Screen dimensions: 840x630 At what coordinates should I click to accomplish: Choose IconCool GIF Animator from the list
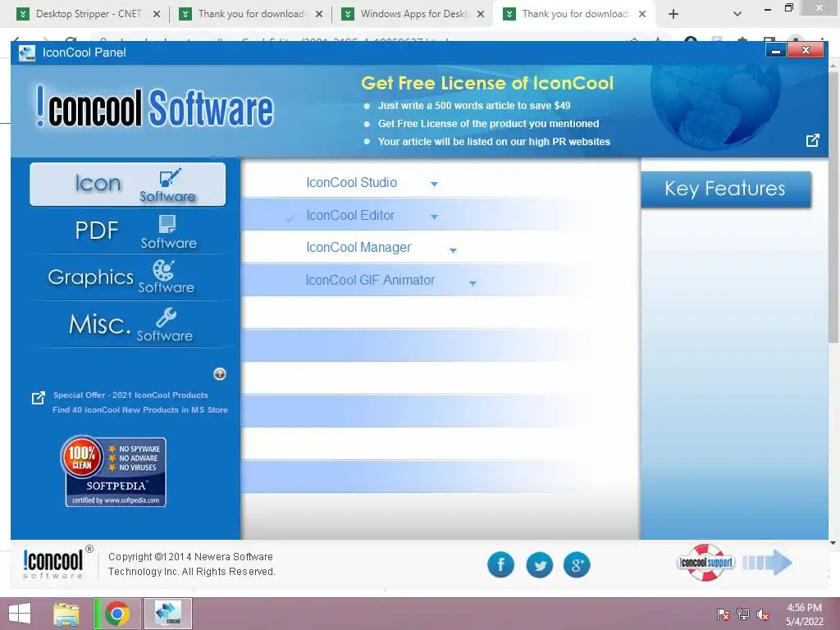pyautogui.click(x=370, y=281)
